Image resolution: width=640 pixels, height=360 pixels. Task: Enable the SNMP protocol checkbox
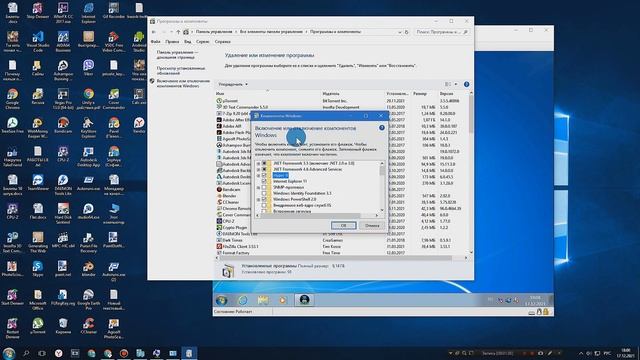tap(264, 187)
